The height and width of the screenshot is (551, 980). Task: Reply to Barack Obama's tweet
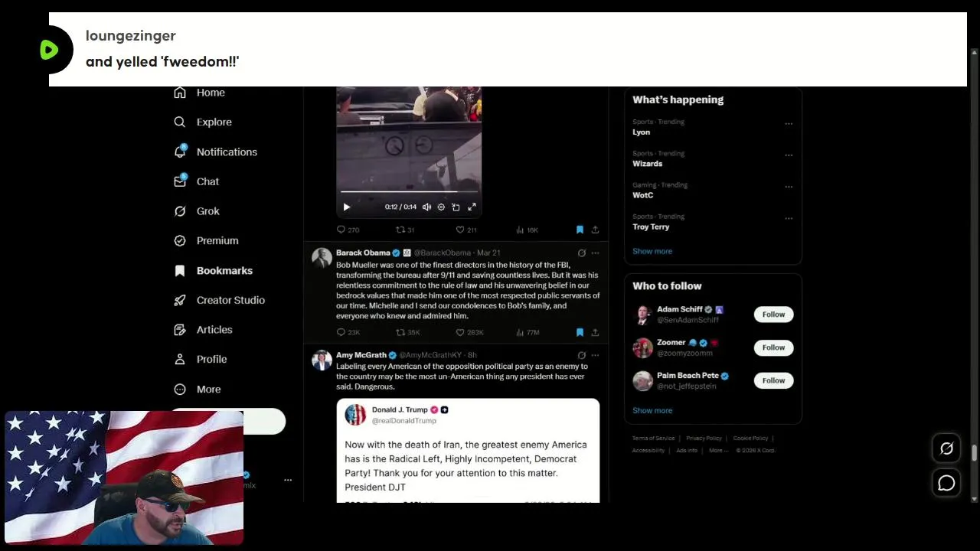click(348, 332)
